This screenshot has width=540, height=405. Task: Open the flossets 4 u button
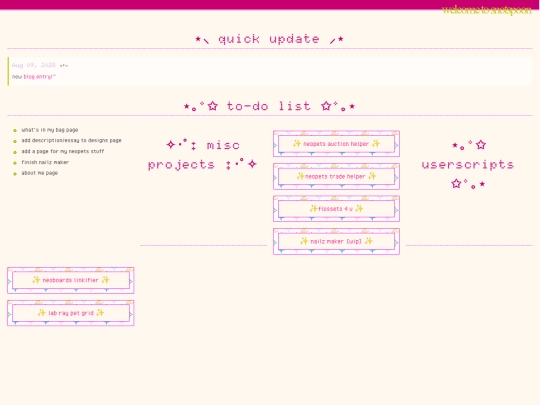(x=336, y=209)
